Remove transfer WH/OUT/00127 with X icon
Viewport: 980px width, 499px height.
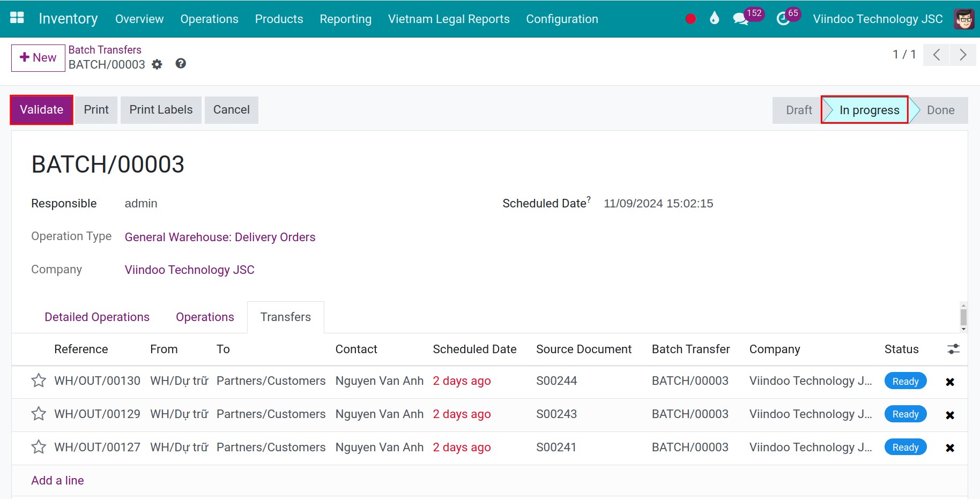pyautogui.click(x=950, y=448)
